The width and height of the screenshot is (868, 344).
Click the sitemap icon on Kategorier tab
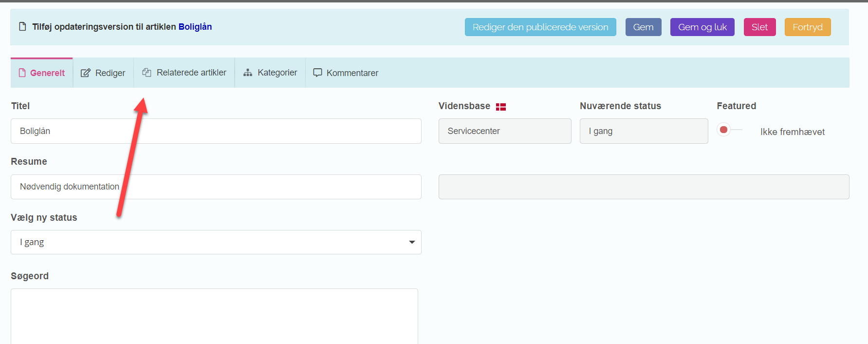point(248,73)
